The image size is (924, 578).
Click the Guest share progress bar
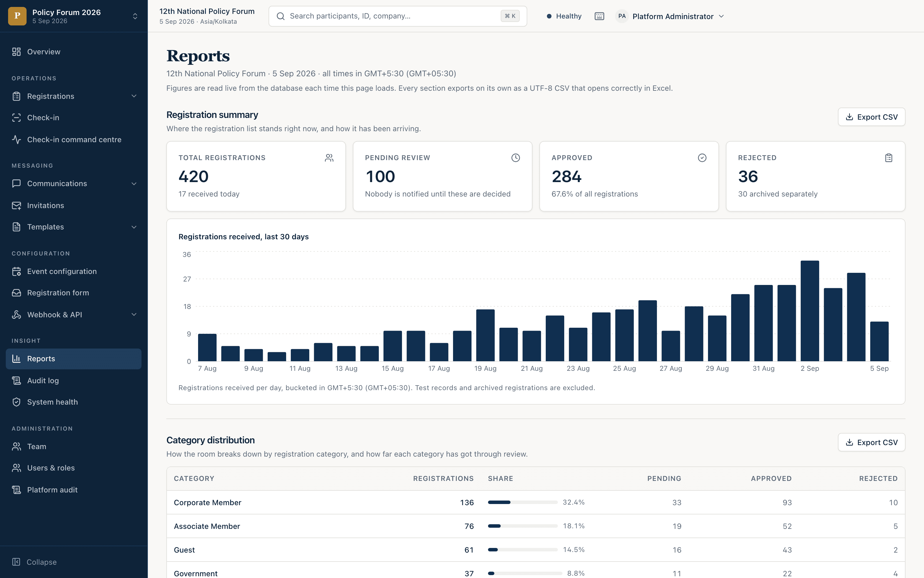[523, 550]
